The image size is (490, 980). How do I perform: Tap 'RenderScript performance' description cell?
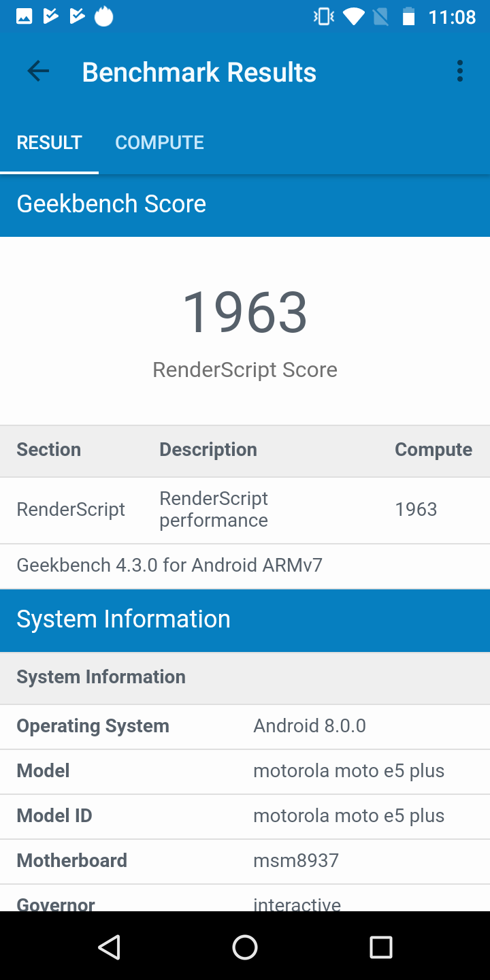pyautogui.click(x=214, y=509)
